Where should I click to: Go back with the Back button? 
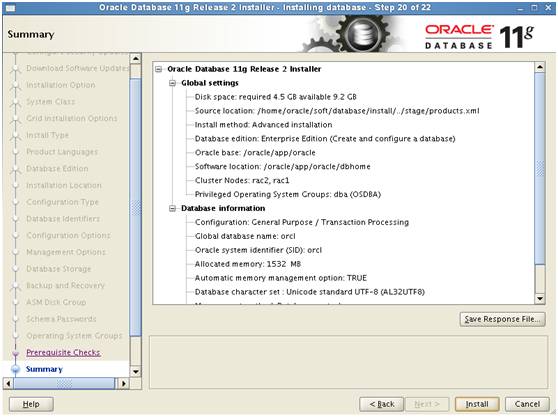coord(381,404)
